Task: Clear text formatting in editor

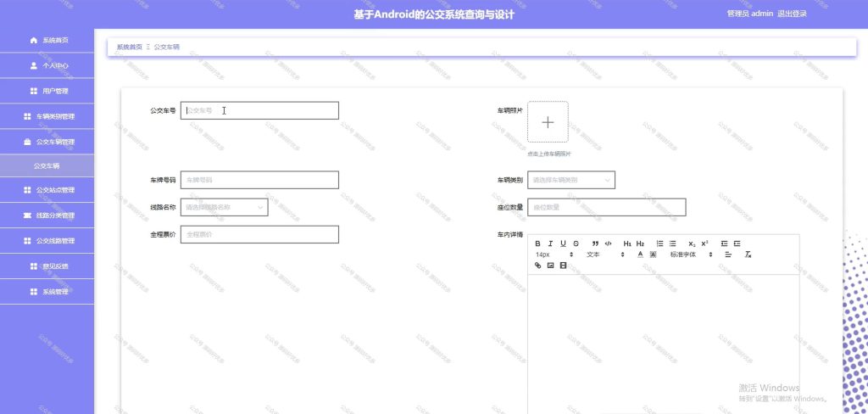Action: 748,255
